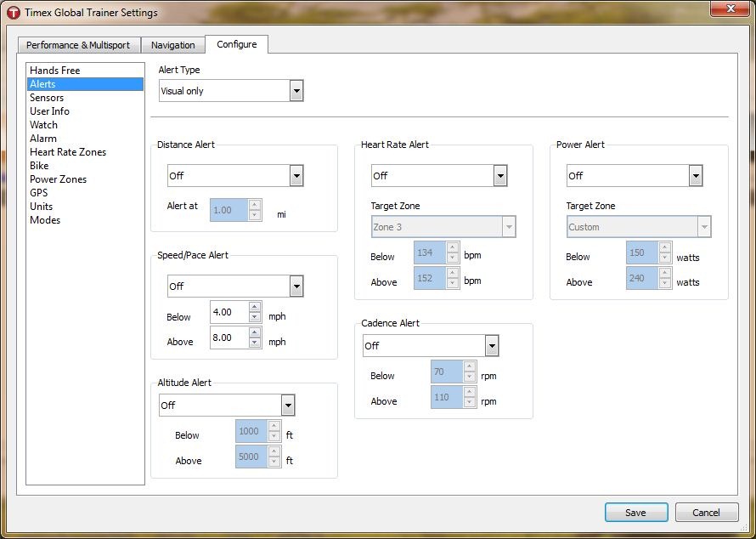Open the Sensors settings

tap(85, 98)
